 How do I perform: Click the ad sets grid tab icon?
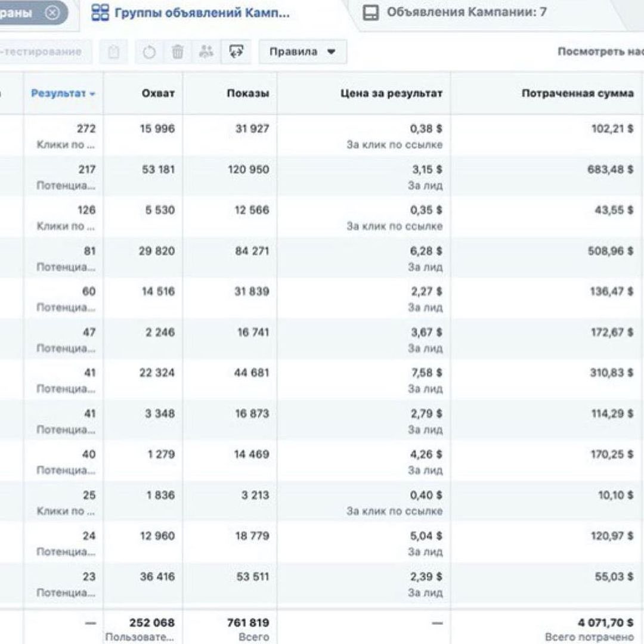point(100,13)
